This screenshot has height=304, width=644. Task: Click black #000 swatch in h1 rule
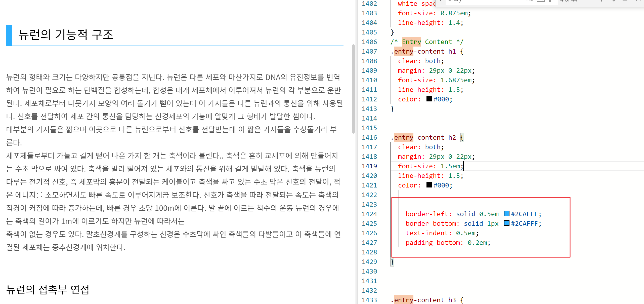click(x=429, y=99)
